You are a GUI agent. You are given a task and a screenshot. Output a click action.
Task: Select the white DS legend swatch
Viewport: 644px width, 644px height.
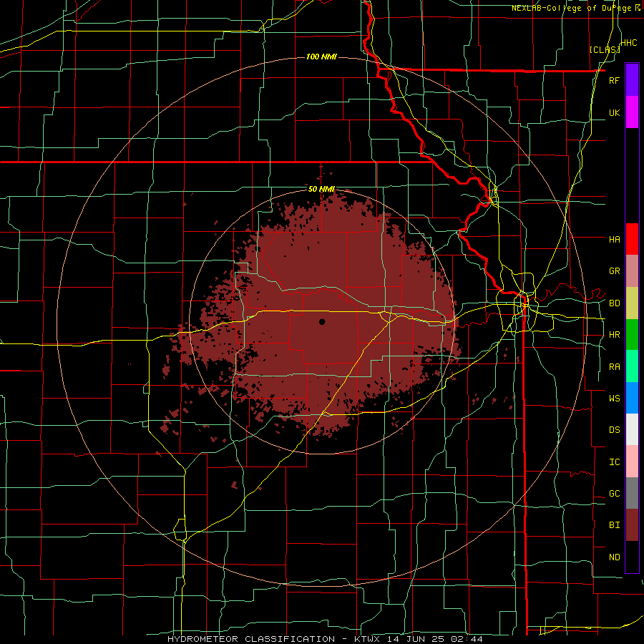coord(632,429)
